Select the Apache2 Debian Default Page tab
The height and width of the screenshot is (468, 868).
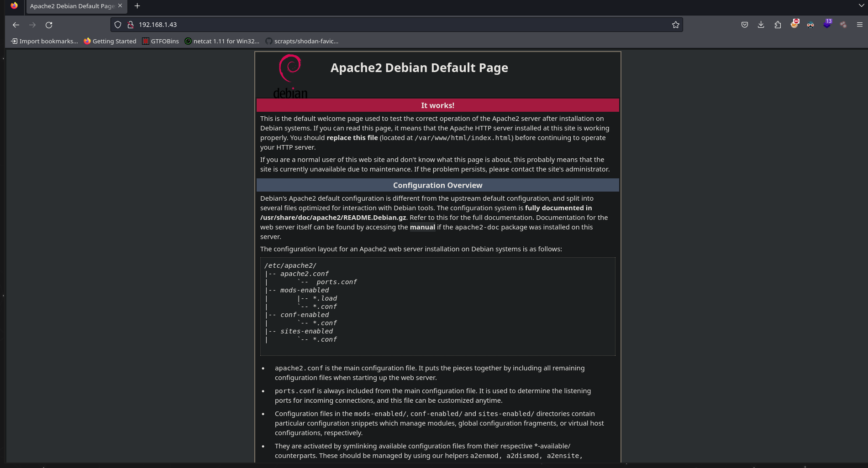pyautogui.click(x=76, y=6)
